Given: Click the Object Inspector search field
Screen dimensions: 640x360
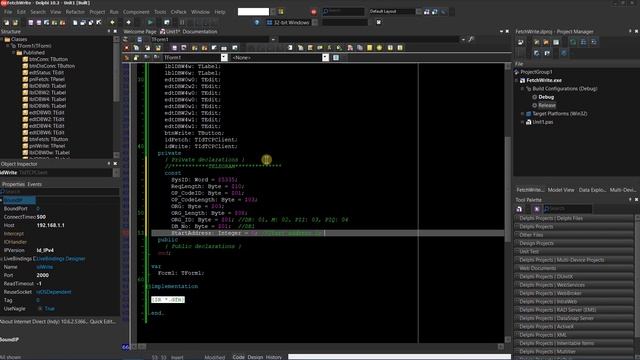Looking at the screenshot, I should [60, 191].
